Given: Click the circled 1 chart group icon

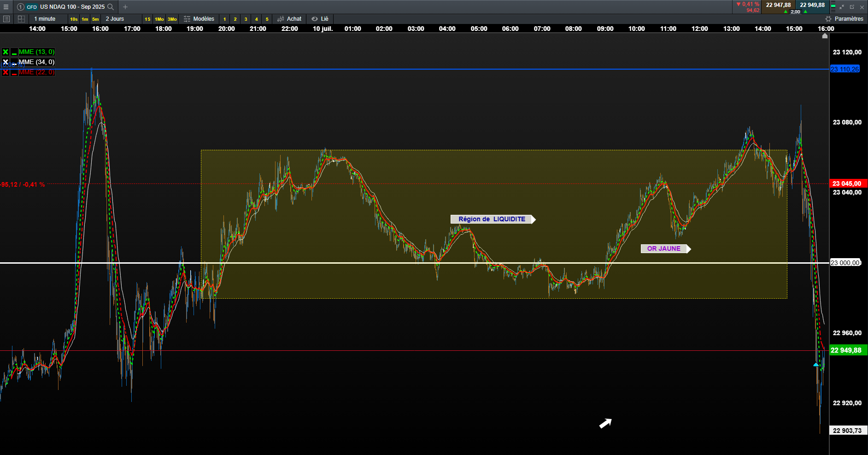Looking at the screenshot, I should [x=20, y=7].
